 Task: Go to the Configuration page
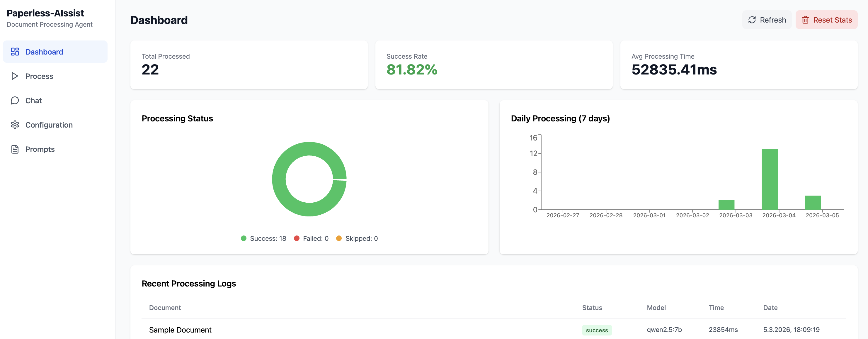click(49, 125)
